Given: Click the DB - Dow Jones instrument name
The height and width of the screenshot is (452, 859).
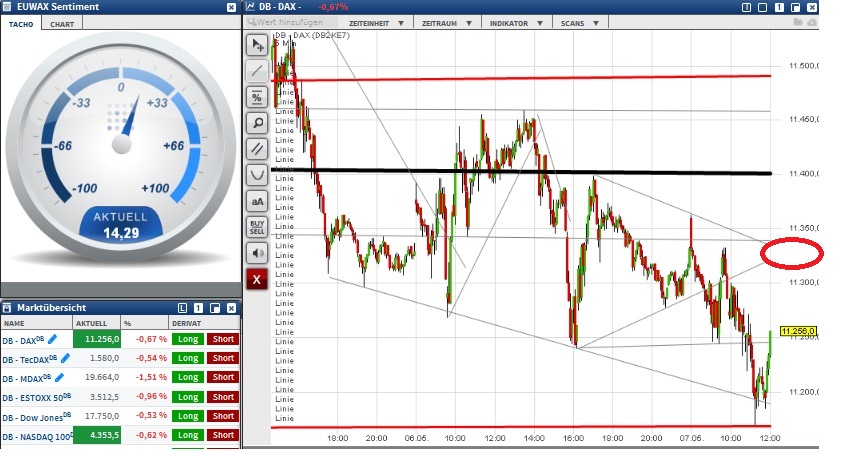Looking at the screenshot, I should pyautogui.click(x=36, y=417).
